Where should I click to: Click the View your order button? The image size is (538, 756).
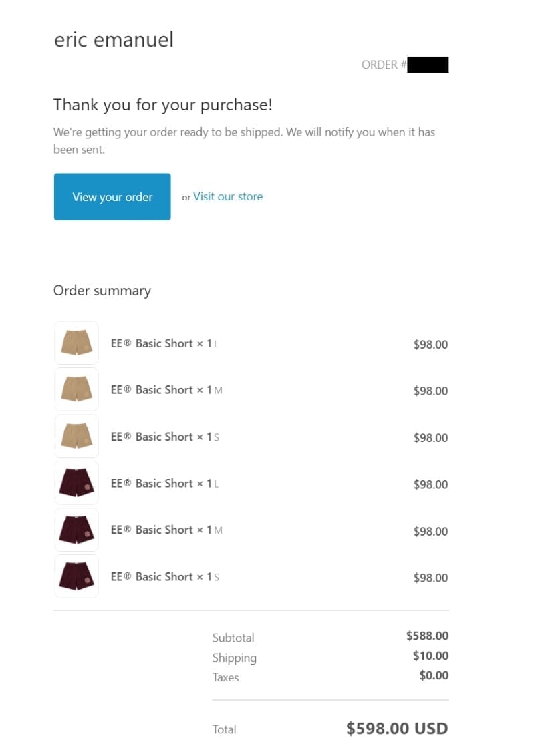click(x=112, y=197)
